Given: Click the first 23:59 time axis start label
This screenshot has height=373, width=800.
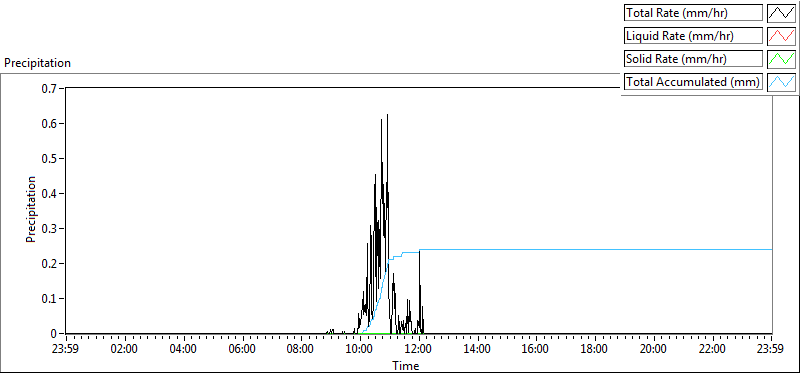Looking at the screenshot, I should [x=66, y=350].
